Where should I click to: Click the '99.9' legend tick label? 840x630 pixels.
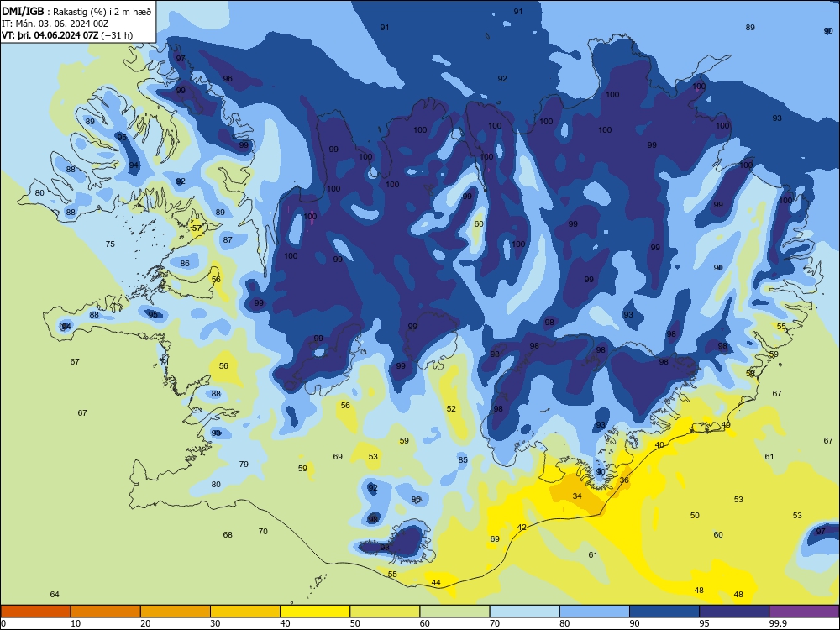point(778,623)
